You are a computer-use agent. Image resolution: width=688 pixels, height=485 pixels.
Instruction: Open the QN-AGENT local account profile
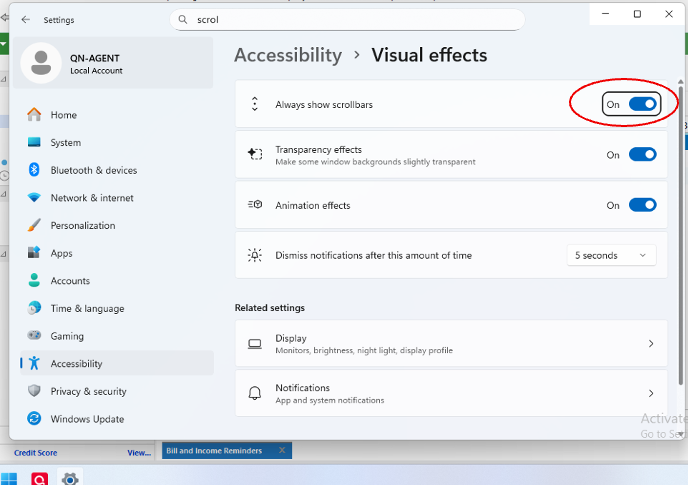pos(95,64)
